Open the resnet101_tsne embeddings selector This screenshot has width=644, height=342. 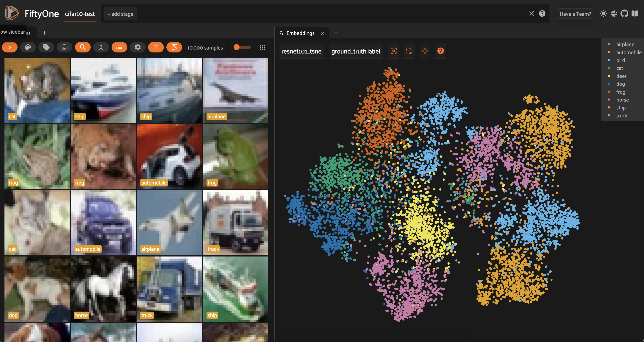pos(301,51)
